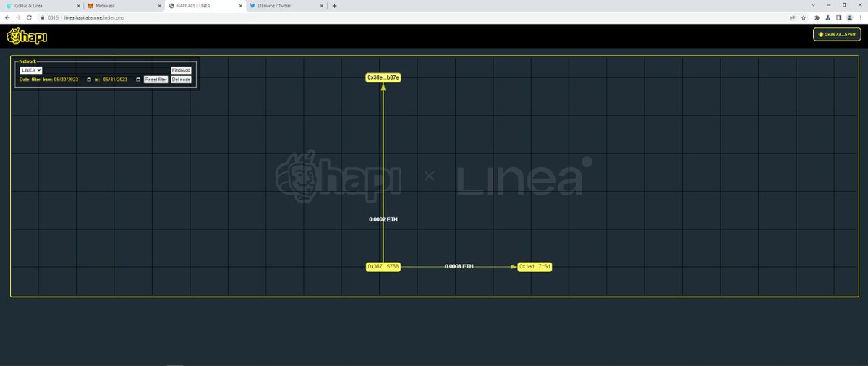Go back in browser history

tap(7, 17)
